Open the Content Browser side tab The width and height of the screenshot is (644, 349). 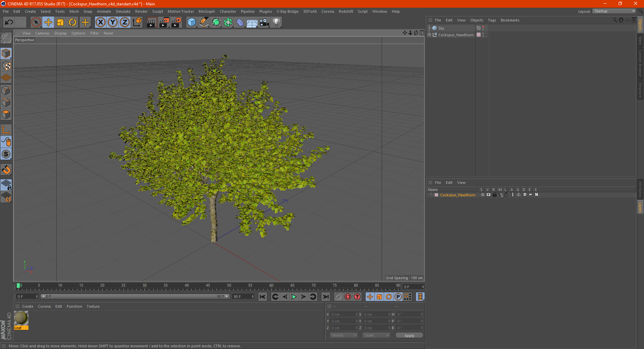pos(640,63)
